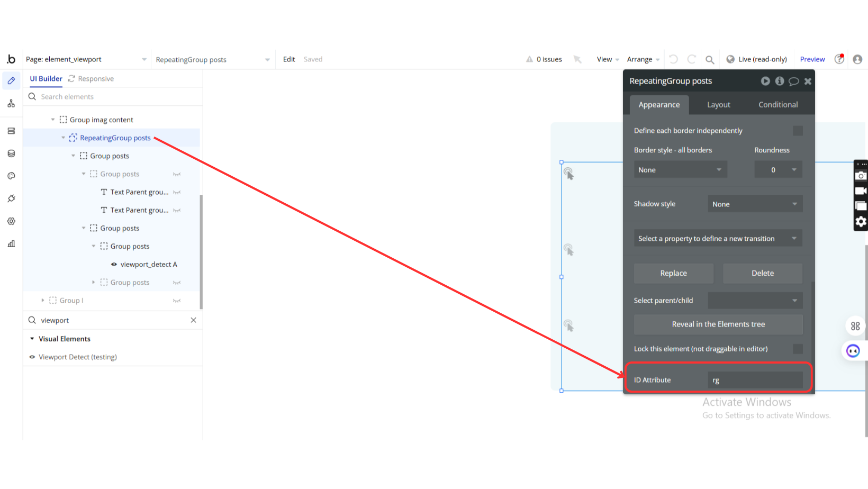The image size is (868, 489).
Task: Open the Shadow style dropdown
Action: coord(755,204)
